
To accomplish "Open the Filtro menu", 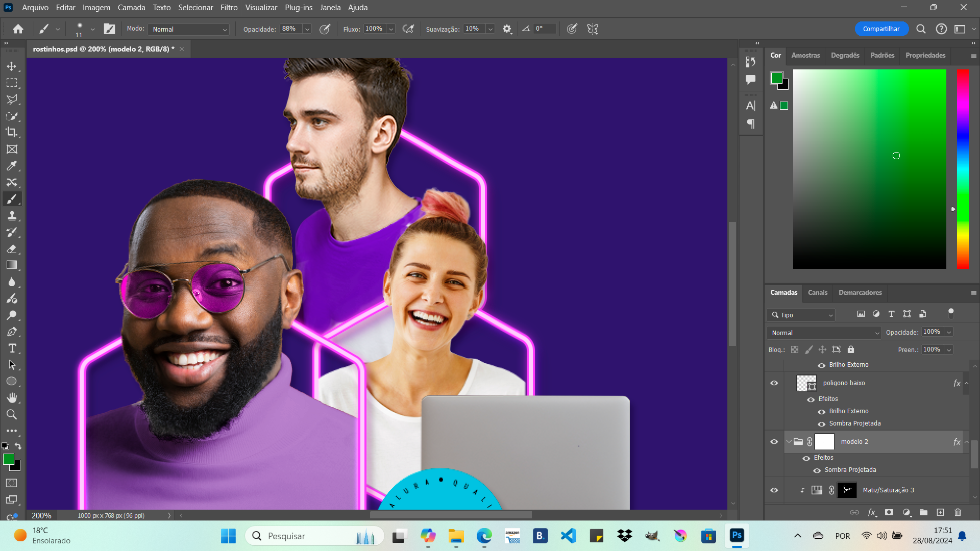I will 228,8.
